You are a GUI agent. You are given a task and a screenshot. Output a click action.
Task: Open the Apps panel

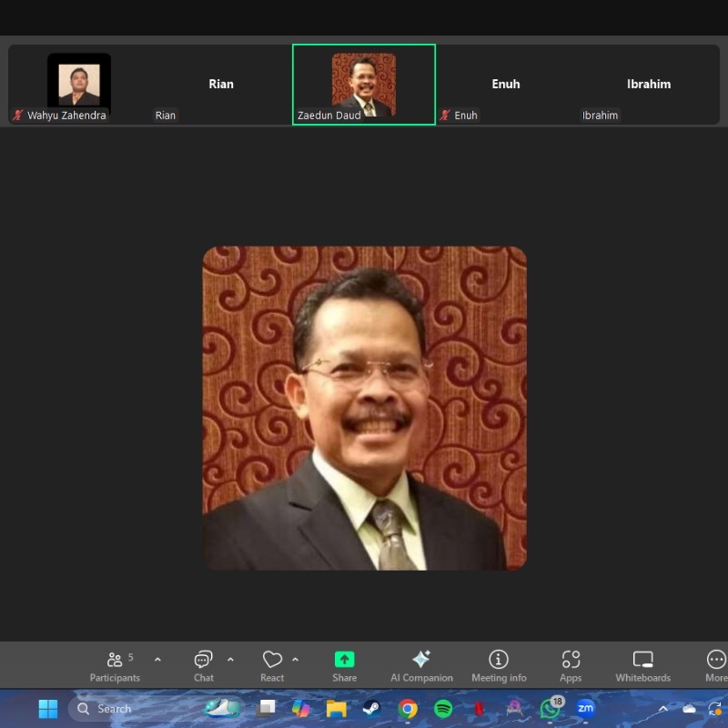(571, 666)
